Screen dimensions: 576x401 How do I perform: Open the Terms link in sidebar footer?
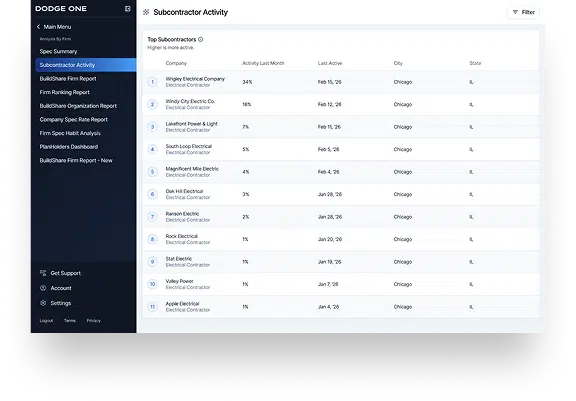(70, 321)
